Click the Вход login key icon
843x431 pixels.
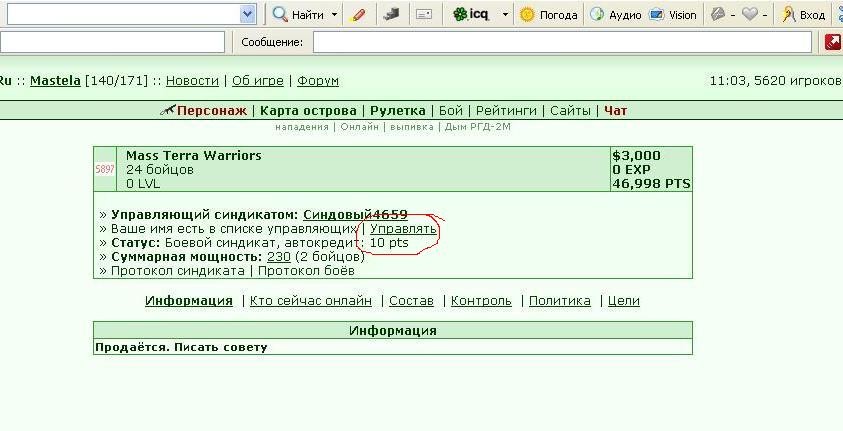803,15
